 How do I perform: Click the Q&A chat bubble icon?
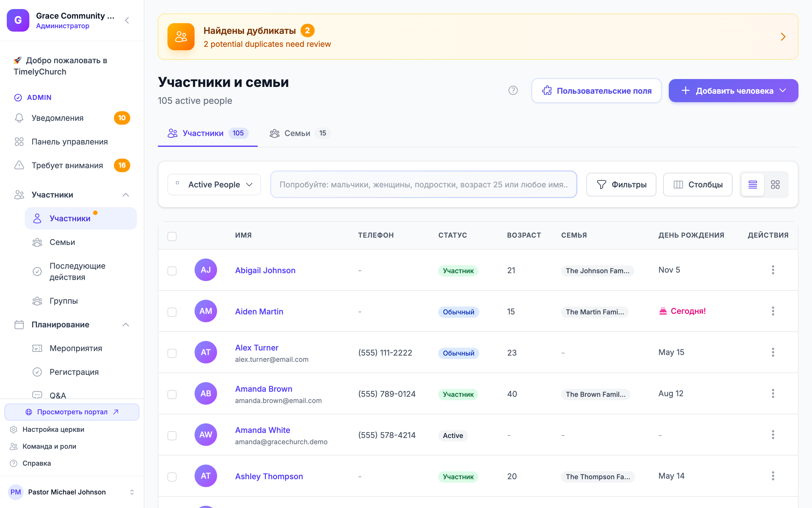[x=37, y=395]
